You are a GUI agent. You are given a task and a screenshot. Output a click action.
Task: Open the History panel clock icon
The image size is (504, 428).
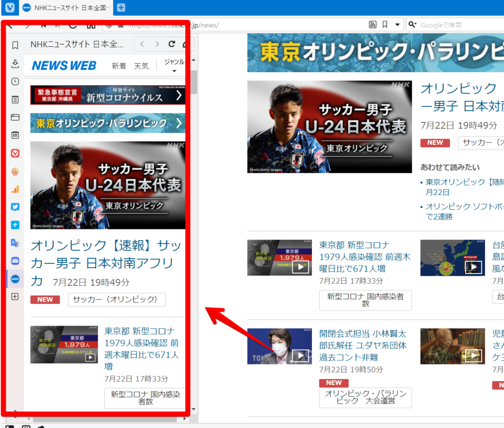click(x=15, y=82)
